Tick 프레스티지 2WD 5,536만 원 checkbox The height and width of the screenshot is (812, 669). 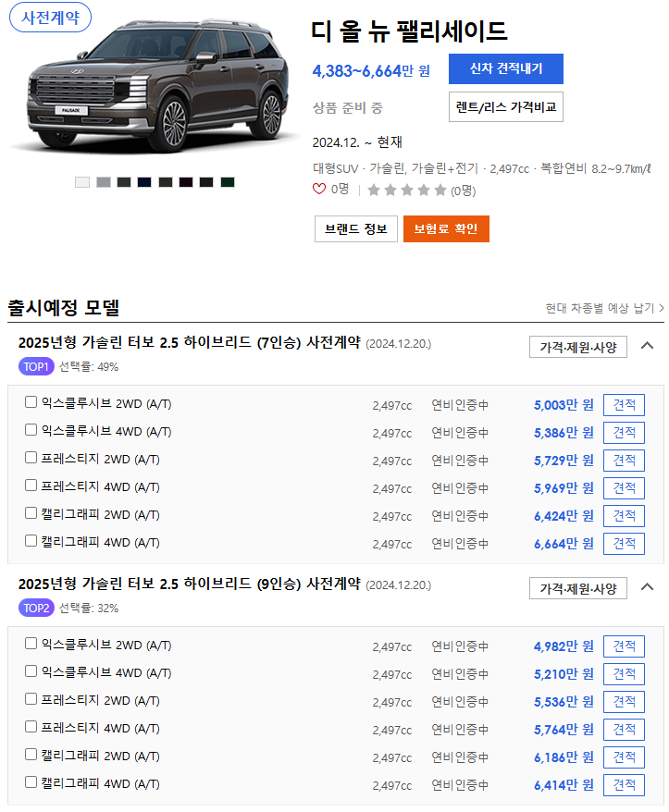(31, 699)
